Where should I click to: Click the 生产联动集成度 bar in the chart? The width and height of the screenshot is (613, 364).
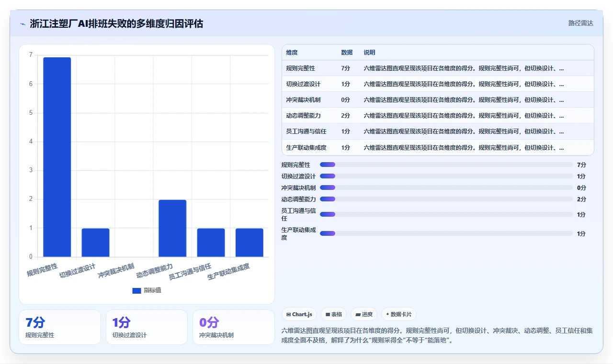click(x=249, y=243)
